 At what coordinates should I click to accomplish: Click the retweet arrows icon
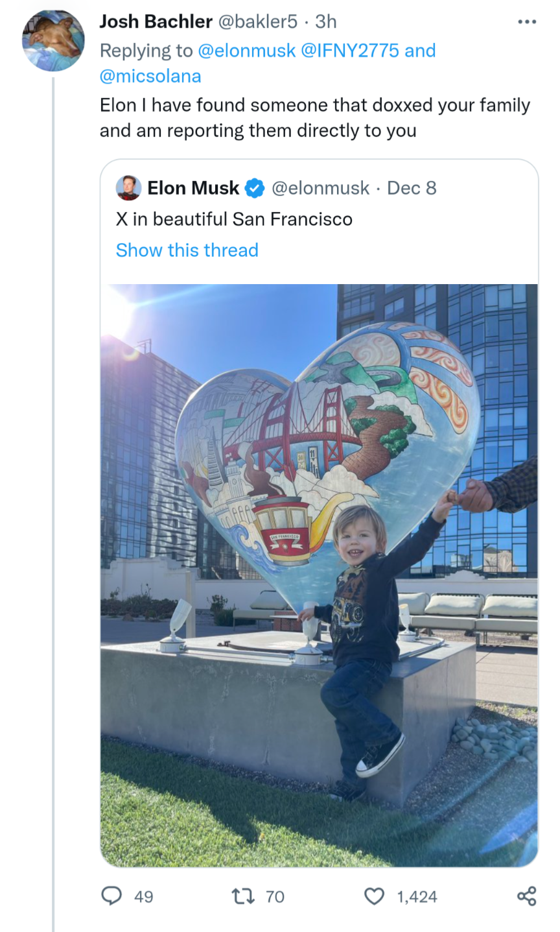point(242,896)
